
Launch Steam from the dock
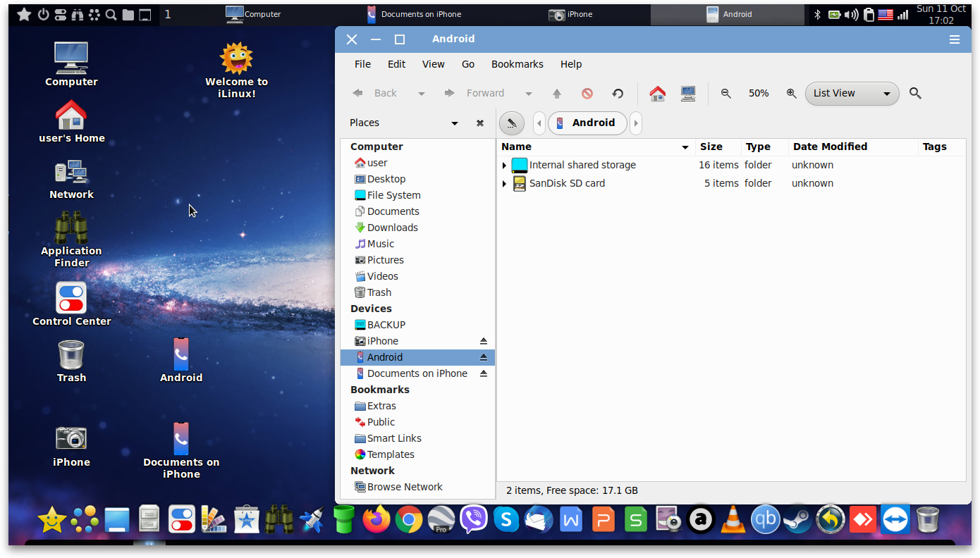[x=798, y=520]
